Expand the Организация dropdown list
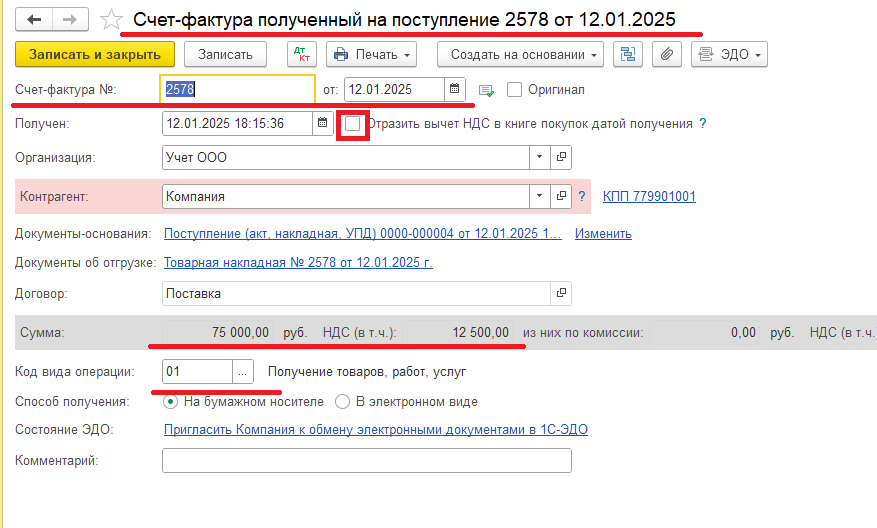Viewport: 877px width, 528px height. [x=540, y=157]
